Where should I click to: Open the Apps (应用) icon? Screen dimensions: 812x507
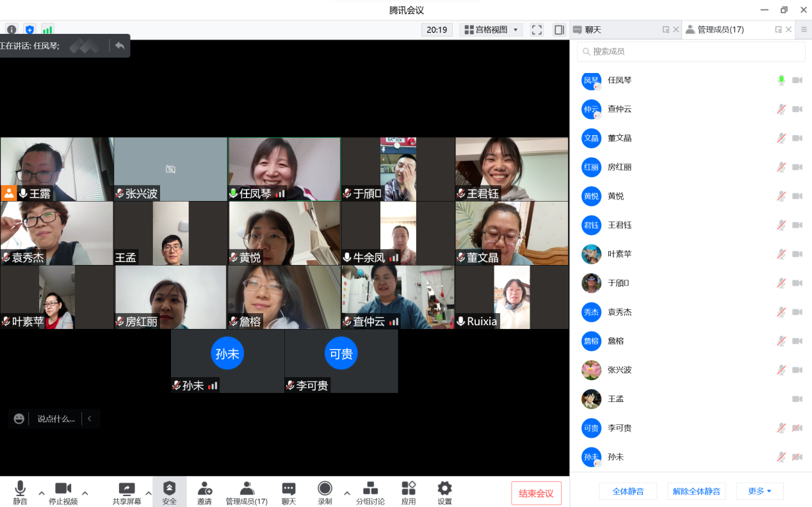[x=409, y=489]
